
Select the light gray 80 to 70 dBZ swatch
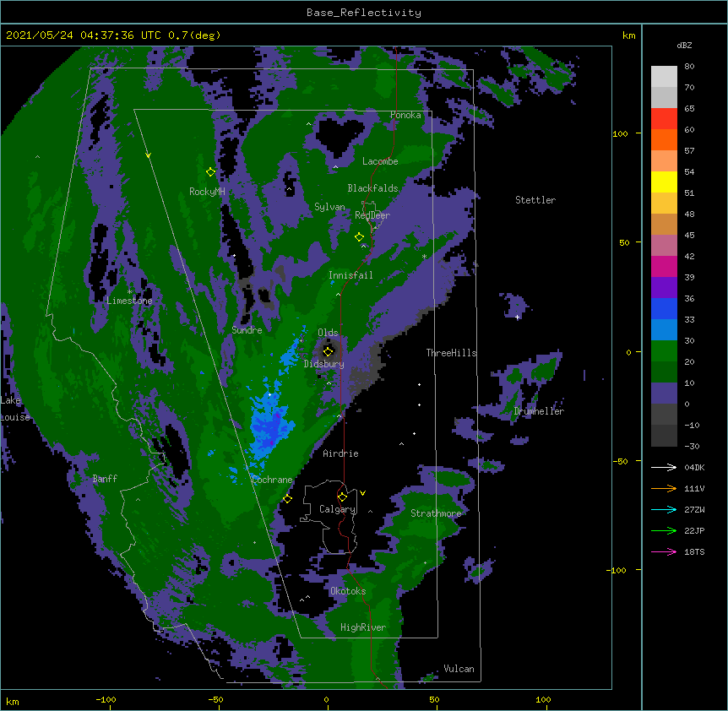(x=664, y=77)
